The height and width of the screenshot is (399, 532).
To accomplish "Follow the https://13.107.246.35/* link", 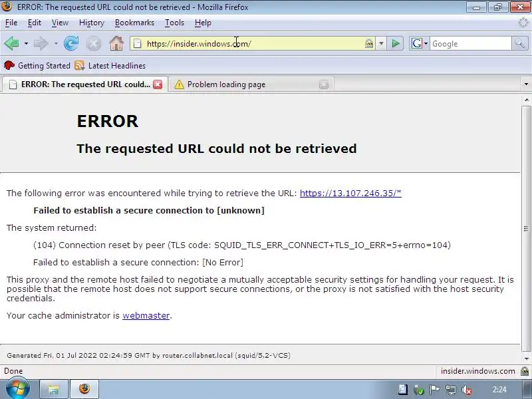I will [x=350, y=193].
